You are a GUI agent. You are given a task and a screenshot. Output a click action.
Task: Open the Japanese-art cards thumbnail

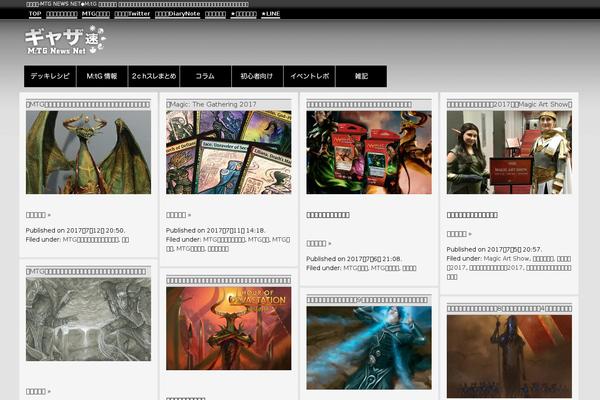click(228, 152)
